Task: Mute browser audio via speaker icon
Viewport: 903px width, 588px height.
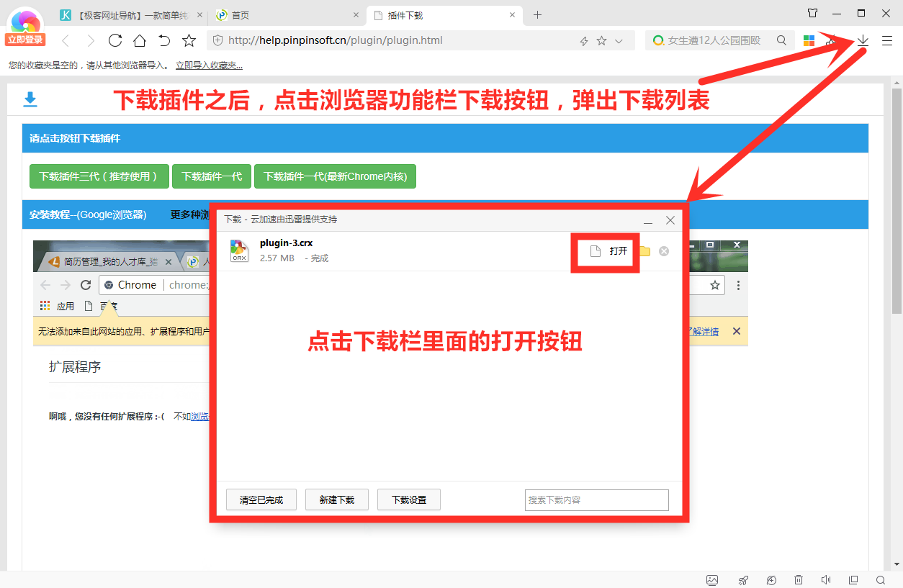Action: click(825, 580)
